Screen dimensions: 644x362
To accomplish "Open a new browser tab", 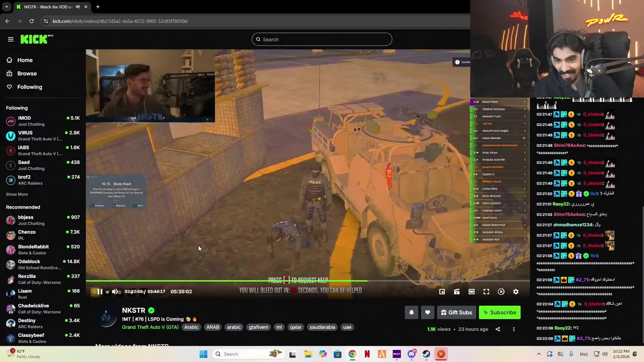I will [x=98, y=7].
